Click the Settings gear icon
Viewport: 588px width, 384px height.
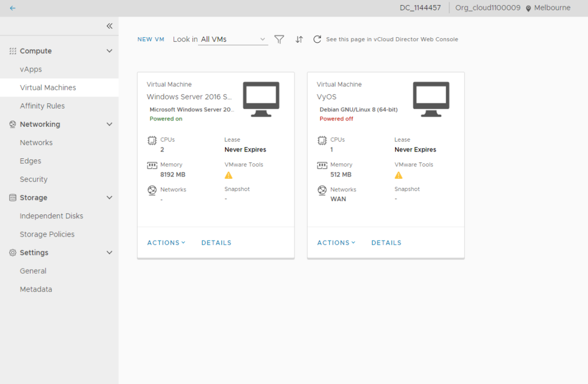click(13, 253)
